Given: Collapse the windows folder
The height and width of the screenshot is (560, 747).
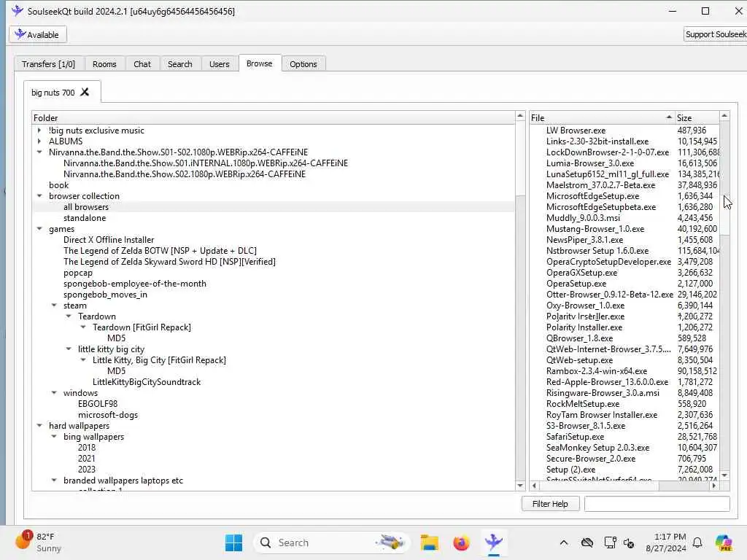Looking at the screenshot, I should [54, 393].
